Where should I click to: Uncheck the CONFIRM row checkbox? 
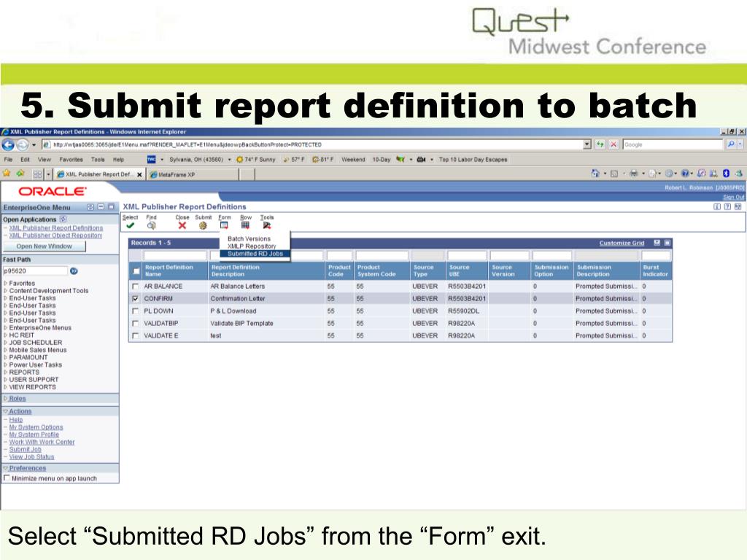point(135,299)
